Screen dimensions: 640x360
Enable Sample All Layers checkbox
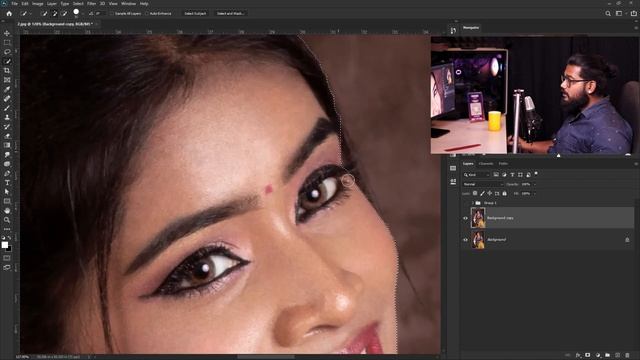pos(111,13)
